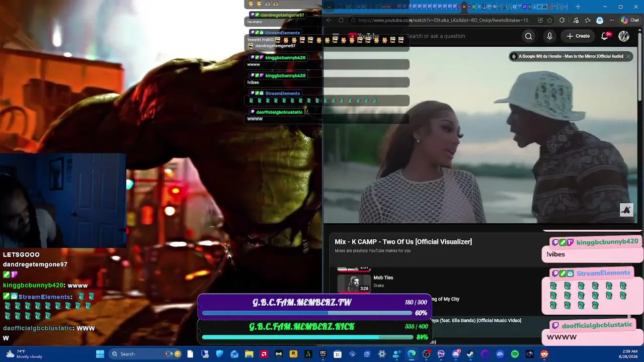Viewport: 644px width, 362px height.
Task: Open Steam from the taskbar
Action: 470,354
